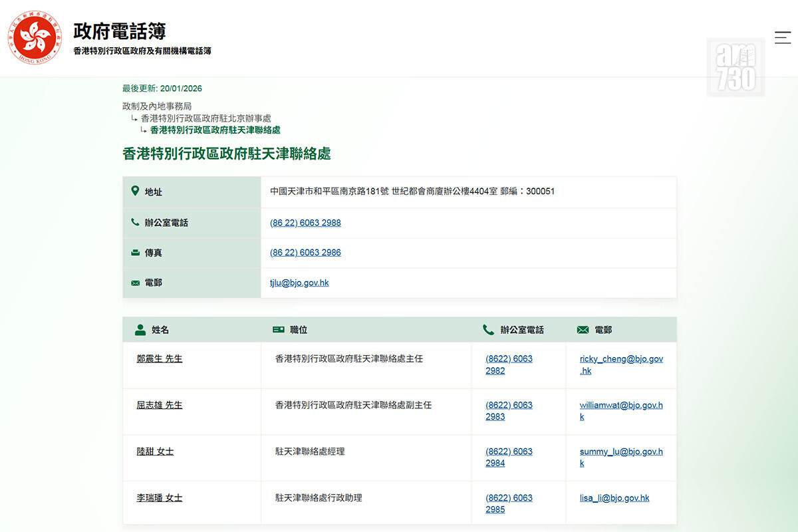The height and width of the screenshot is (532, 798).
Task: Click the address location pin icon
Action: [135, 191]
